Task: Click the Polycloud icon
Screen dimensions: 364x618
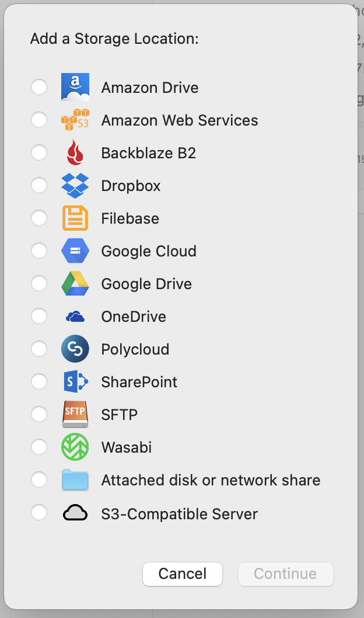Action: point(75,349)
